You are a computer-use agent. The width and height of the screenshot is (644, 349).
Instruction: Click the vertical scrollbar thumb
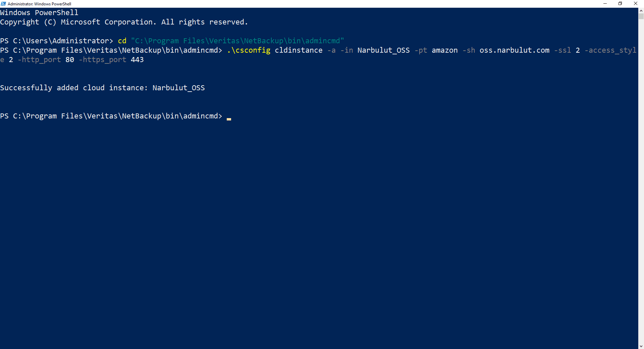(641, 16)
